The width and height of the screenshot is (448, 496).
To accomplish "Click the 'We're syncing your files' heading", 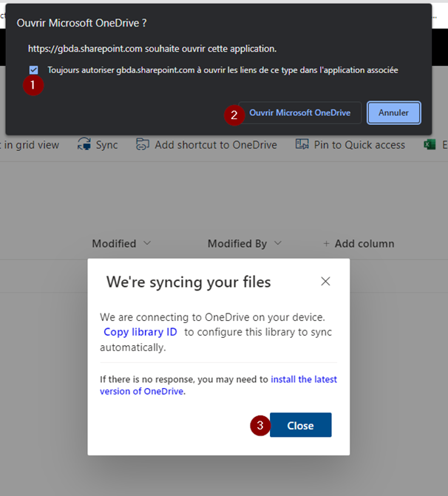I will pos(189,282).
